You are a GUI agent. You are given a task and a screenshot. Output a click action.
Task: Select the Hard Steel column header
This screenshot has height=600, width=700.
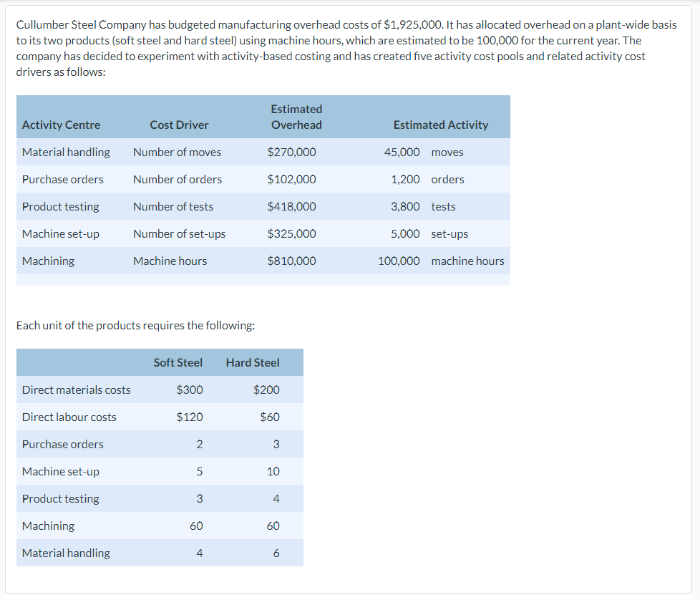click(x=252, y=362)
